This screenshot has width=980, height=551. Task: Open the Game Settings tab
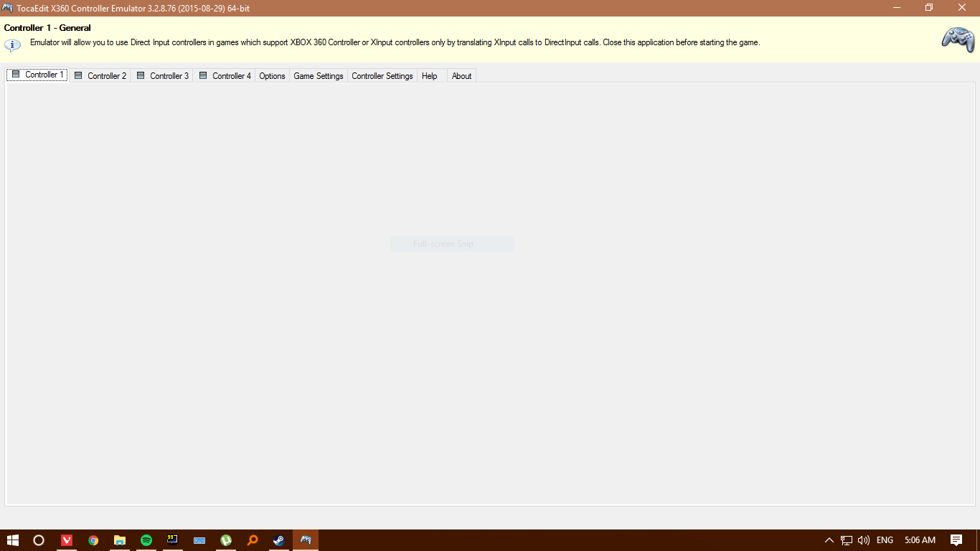point(319,75)
